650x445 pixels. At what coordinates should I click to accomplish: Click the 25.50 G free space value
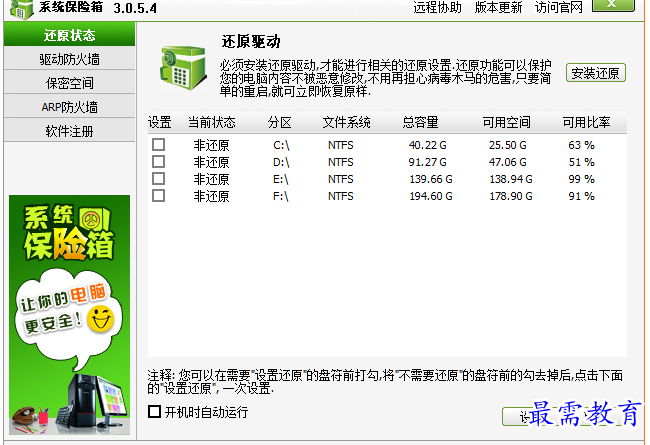507,145
